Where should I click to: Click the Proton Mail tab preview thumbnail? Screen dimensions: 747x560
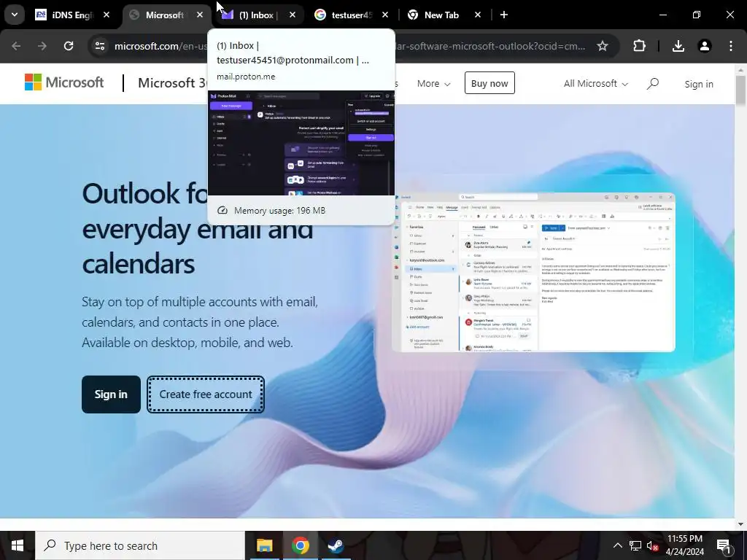click(x=301, y=143)
